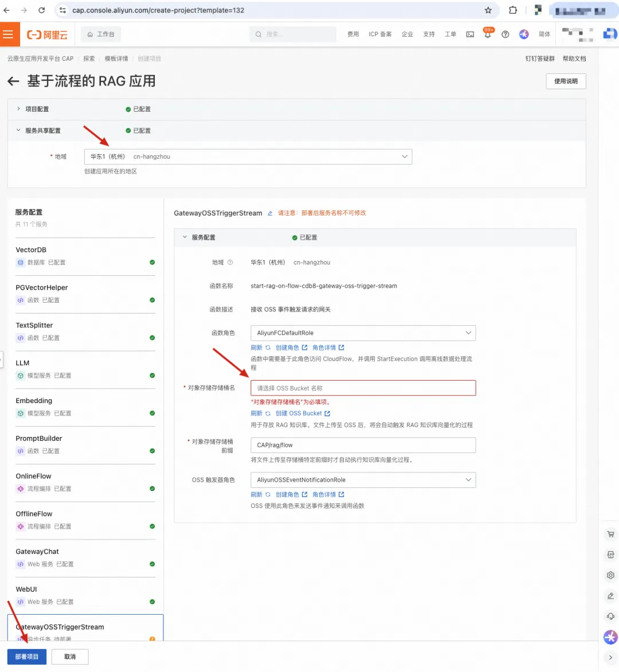Open the customer support headset icon

(610, 616)
